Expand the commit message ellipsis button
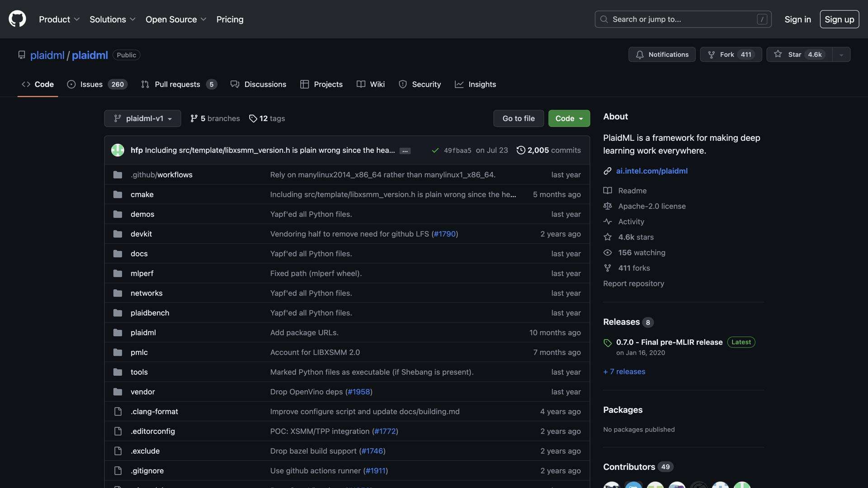868x488 pixels. (x=405, y=151)
